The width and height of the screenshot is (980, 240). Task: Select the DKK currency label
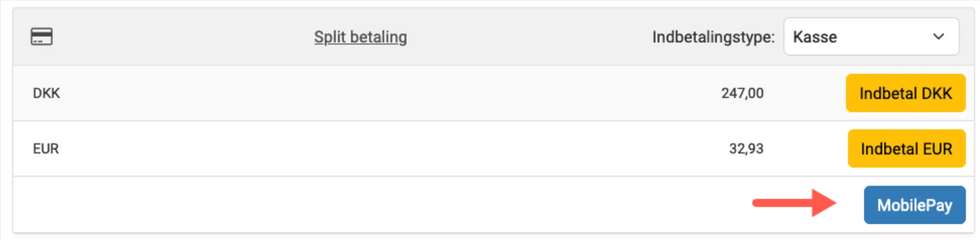point(46,93)
